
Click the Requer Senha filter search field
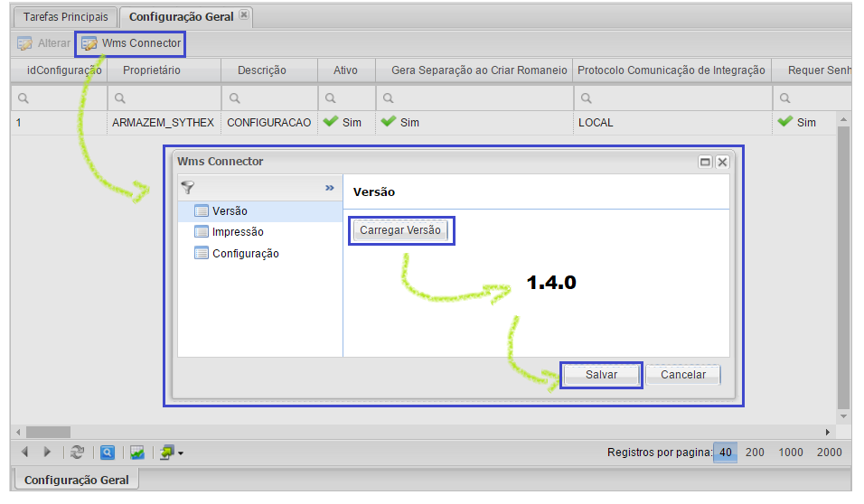coord(812,98)
